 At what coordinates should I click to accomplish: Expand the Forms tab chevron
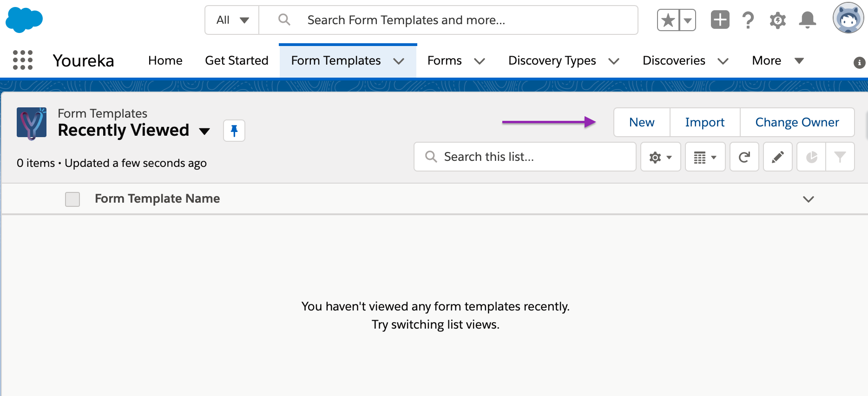(480, 61)
